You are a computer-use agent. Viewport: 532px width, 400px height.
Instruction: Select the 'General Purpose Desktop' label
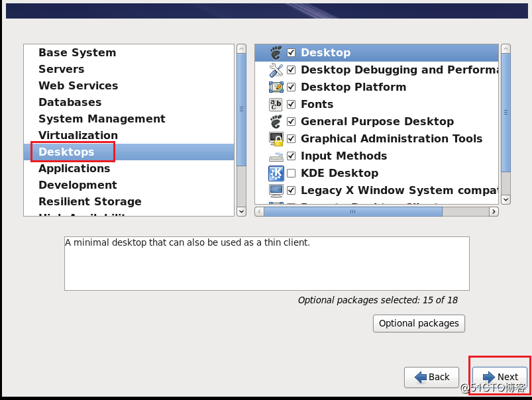click(x=377, y=121)
